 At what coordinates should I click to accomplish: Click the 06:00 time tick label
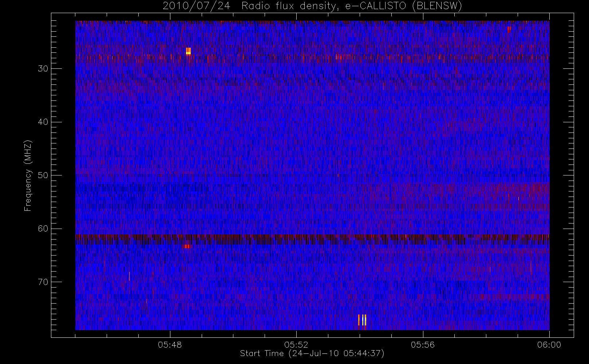tap(549, 345)
